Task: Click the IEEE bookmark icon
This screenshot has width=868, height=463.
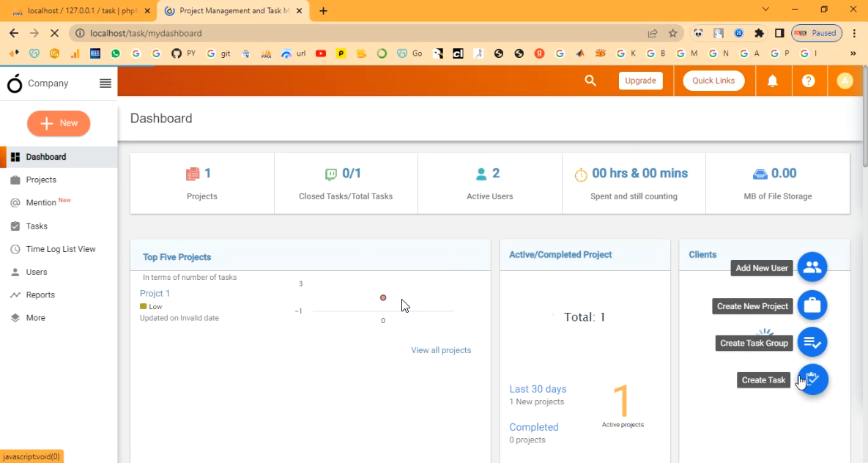Action: pos(94,53)
